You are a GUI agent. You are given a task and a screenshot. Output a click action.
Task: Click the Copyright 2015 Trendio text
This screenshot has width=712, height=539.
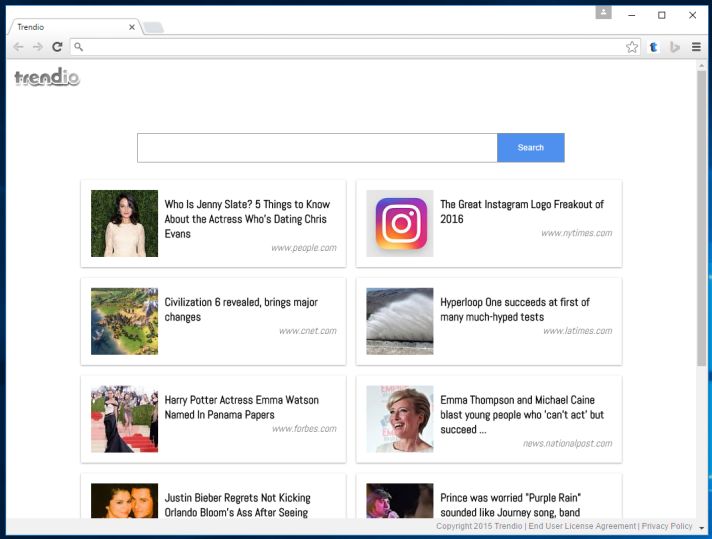coord(479,526)
